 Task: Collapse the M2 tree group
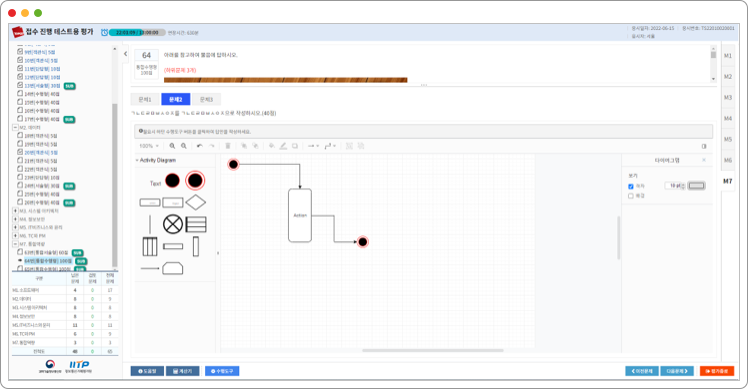(x=15, y=127)
